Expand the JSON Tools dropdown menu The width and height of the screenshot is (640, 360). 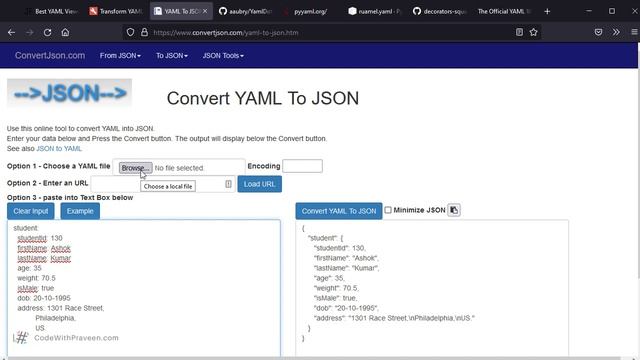coord(223,56)
